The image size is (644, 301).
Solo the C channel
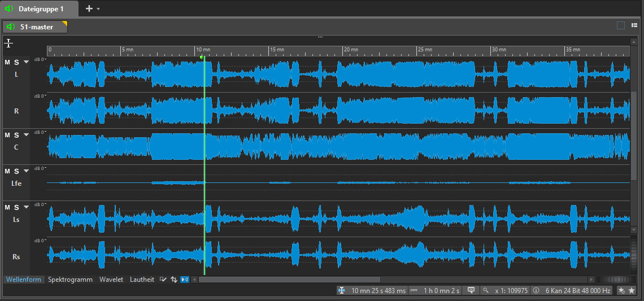16,135
